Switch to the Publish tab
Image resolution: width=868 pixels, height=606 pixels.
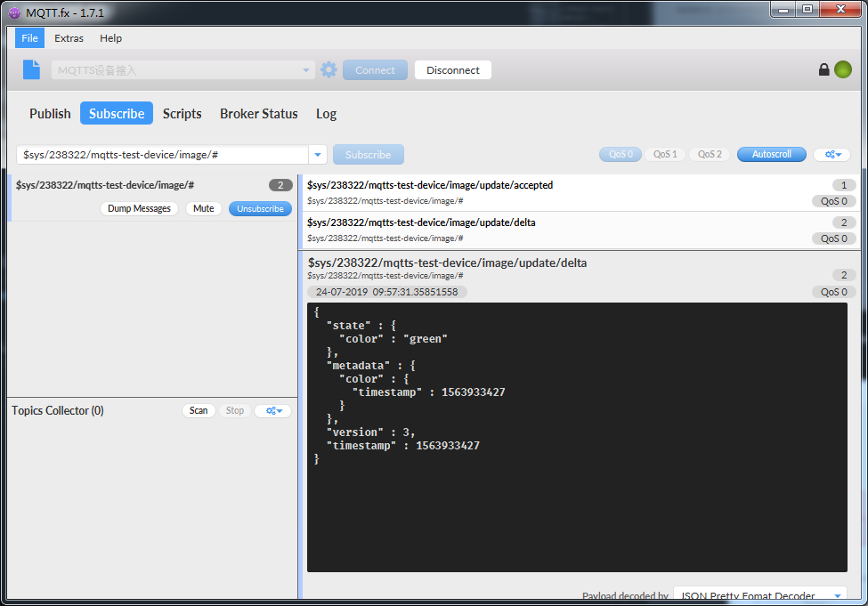click(50, 113)
